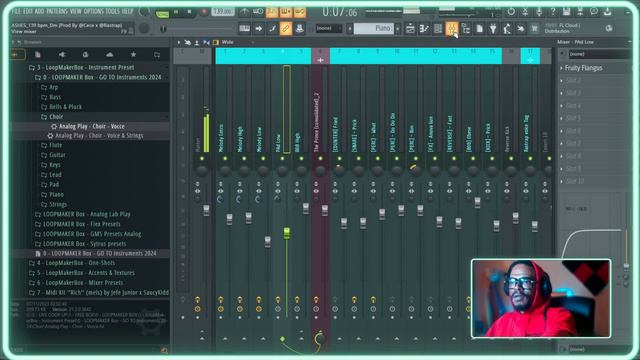The image size is (640, 360).
Task: Mute the Pad Low mixer track
Action: [x=282, y=158]
